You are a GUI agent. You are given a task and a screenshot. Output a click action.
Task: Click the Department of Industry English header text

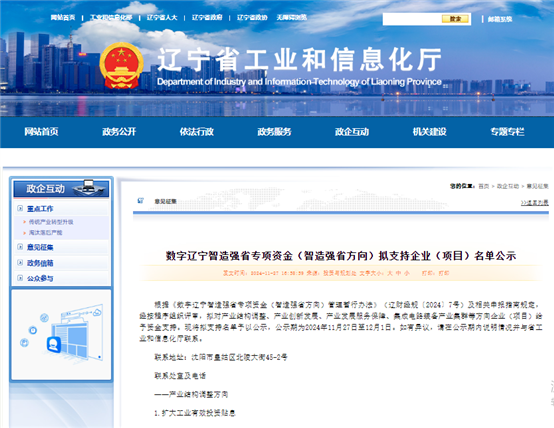(x=299, y=82)
